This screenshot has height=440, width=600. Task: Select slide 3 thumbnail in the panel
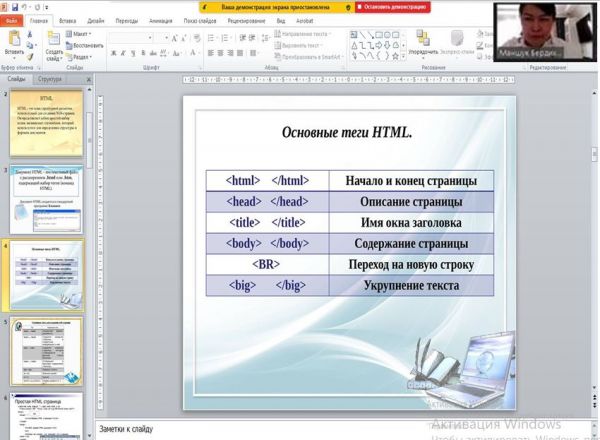tap(48, 198)
